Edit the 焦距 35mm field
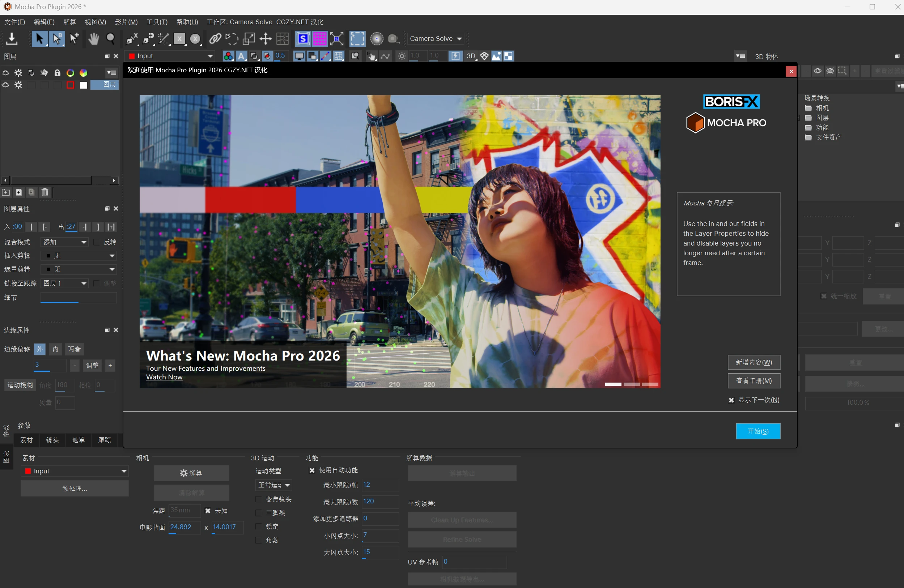 click(184, 511)
